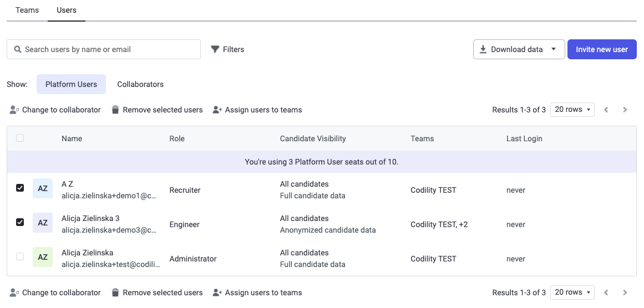Click the Role column header
Image resolution: width=644 pixels, height=308 pixels.
tap(177, 138)
